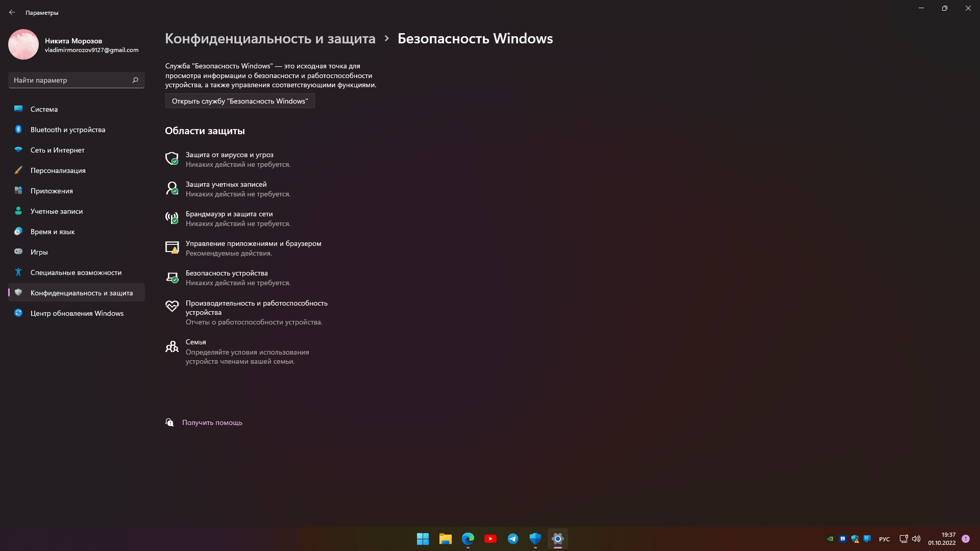Open Telegram from taskbar
980x551 pixels.
click(512, 539)
